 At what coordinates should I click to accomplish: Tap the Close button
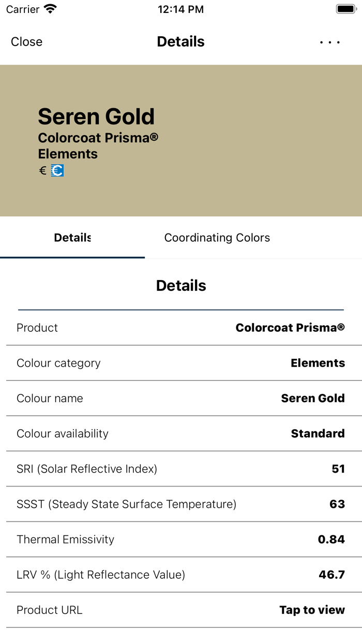click(x=26, y=41)
